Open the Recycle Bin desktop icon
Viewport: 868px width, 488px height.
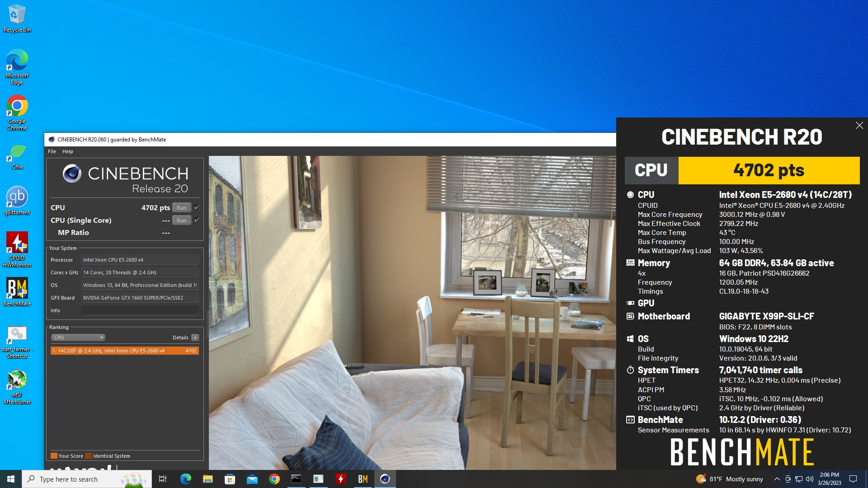(x=17, y=18)
